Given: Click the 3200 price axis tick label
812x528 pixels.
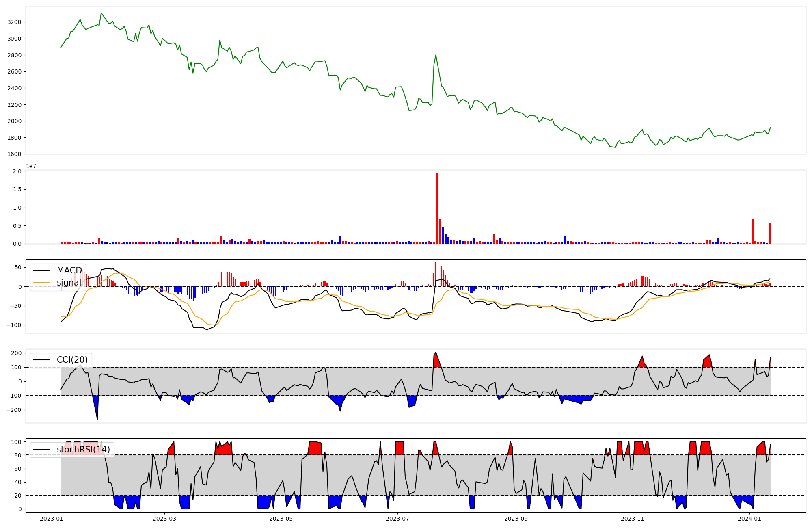Looking at the screenshot, I should pos(15,22).
